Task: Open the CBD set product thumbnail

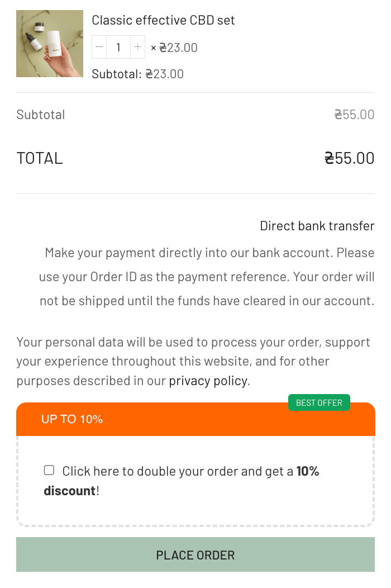Action: [x=50, y=44]
